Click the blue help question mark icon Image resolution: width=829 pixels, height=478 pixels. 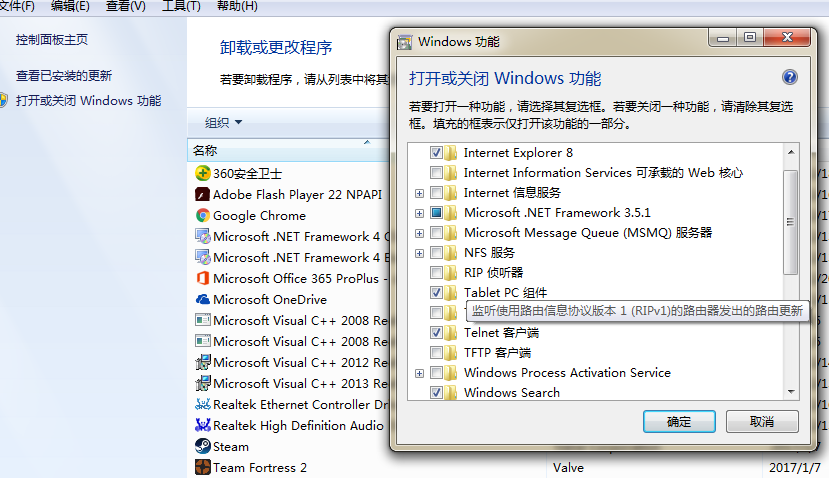pos(789,77)
